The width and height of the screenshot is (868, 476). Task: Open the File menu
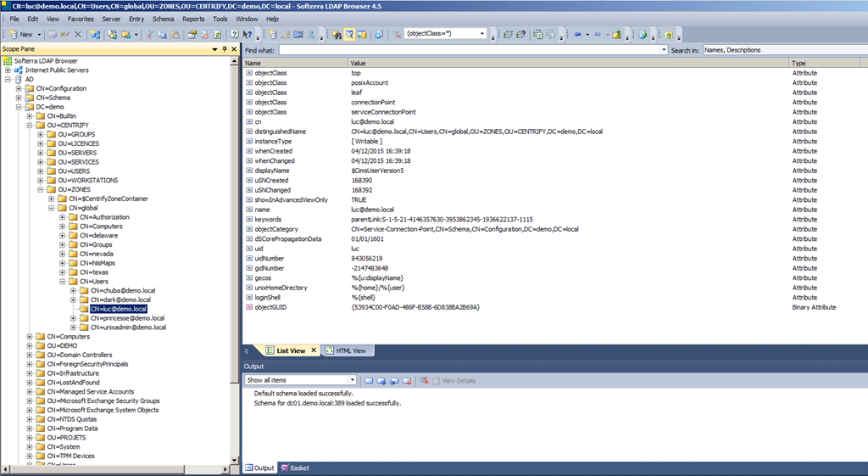pyautogui.click(x=14, y=19)
